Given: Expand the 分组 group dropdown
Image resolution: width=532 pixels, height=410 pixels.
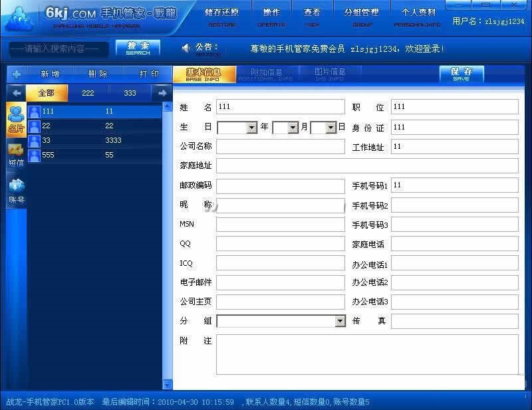Looking at the screenshot, I should click(x=340, y=321).
